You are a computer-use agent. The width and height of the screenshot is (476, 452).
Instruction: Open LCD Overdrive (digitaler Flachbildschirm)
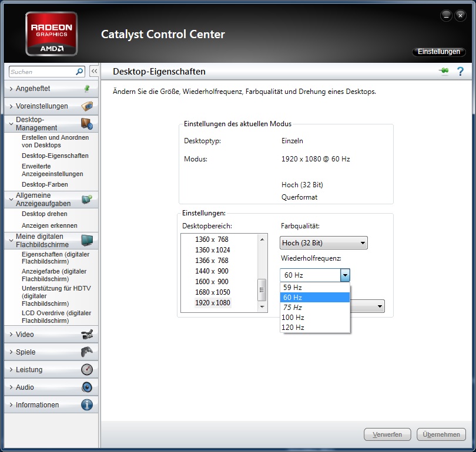tap(56, 317)
